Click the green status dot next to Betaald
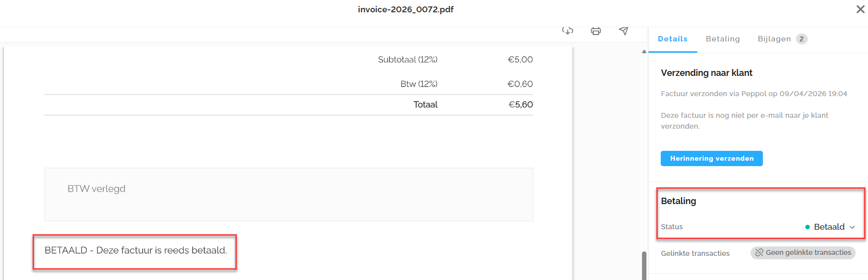This screenshot has height=280, width=868. (807, 227)
